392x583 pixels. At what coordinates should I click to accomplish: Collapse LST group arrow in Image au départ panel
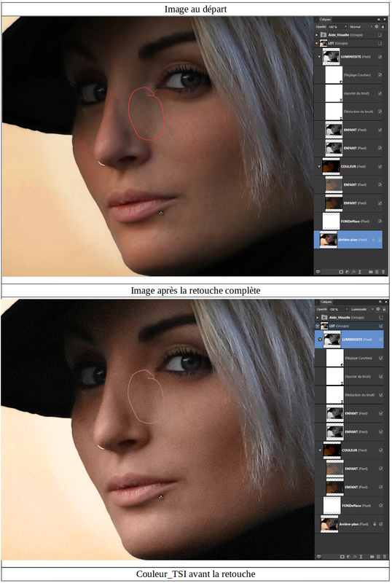coord(317,43)
